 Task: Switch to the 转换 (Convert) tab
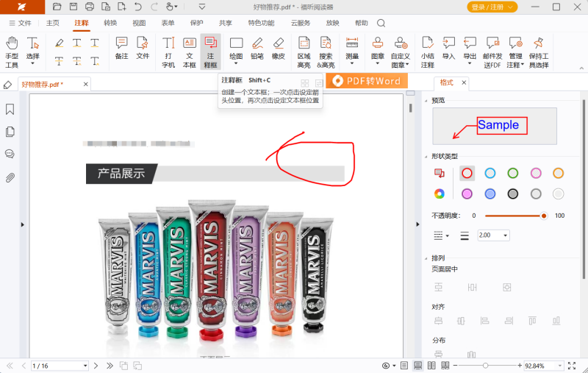point(110,24)
